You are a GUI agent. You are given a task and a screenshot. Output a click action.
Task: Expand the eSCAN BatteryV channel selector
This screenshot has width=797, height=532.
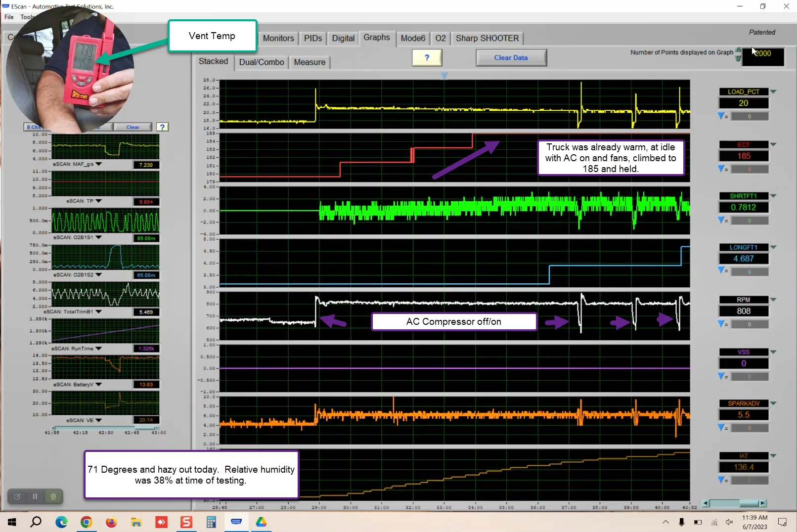click(99, 384)
